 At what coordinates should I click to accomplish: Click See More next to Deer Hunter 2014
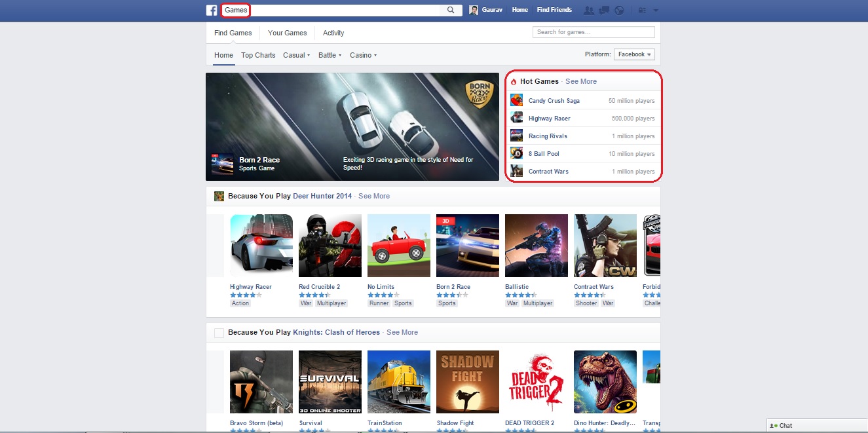[374, 196]
